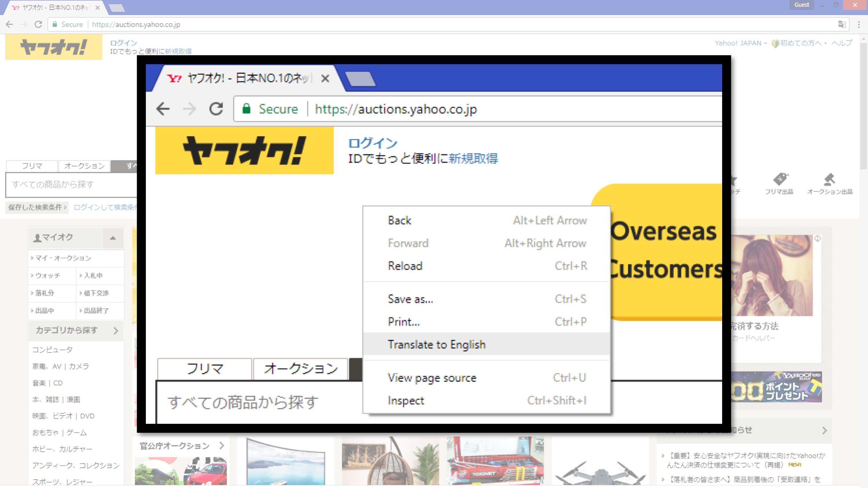Open the 出品終了 link
868x488 pixels.
tap(96, 310)
